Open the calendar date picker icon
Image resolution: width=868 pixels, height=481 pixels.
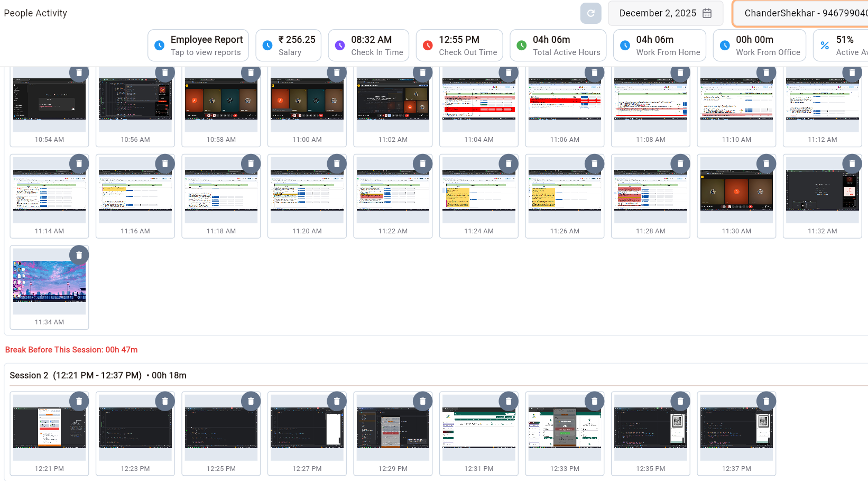707,13
